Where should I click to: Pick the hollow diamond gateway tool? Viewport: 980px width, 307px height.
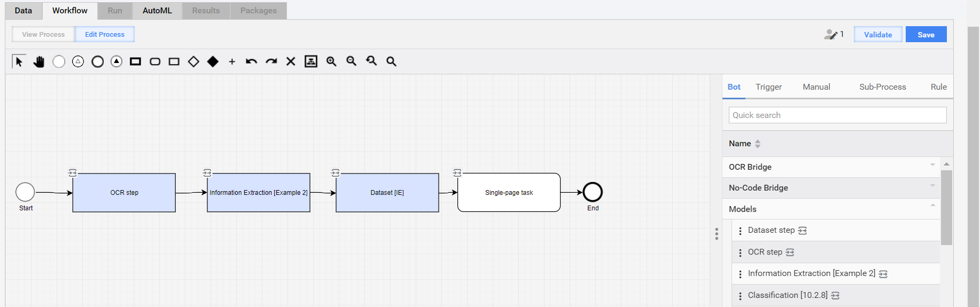(193, 61)
